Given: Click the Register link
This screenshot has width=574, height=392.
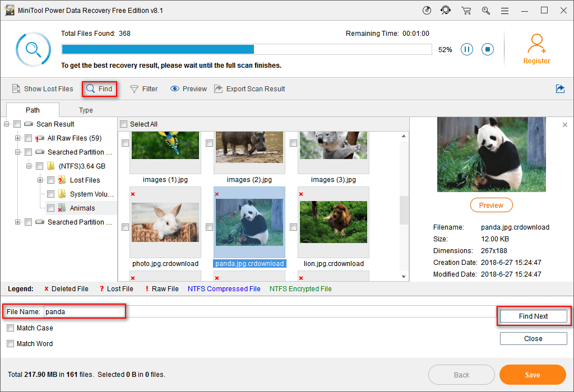Looking at the screenshot, I should pos(536,61).
